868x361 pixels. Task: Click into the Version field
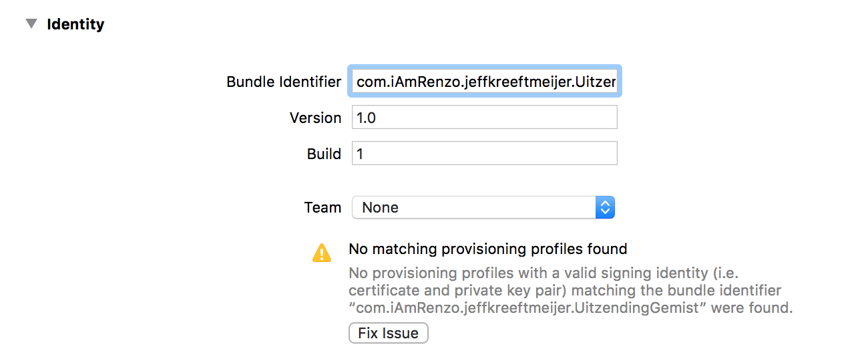click(x=485, y=118)
